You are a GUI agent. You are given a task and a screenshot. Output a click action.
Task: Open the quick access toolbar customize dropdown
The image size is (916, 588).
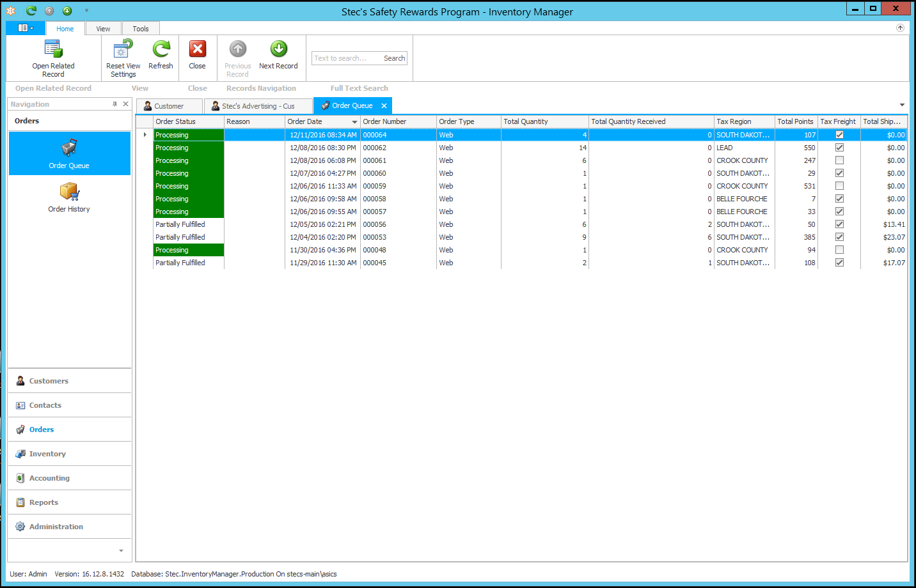pyautogui.click(x=86, y=10)
